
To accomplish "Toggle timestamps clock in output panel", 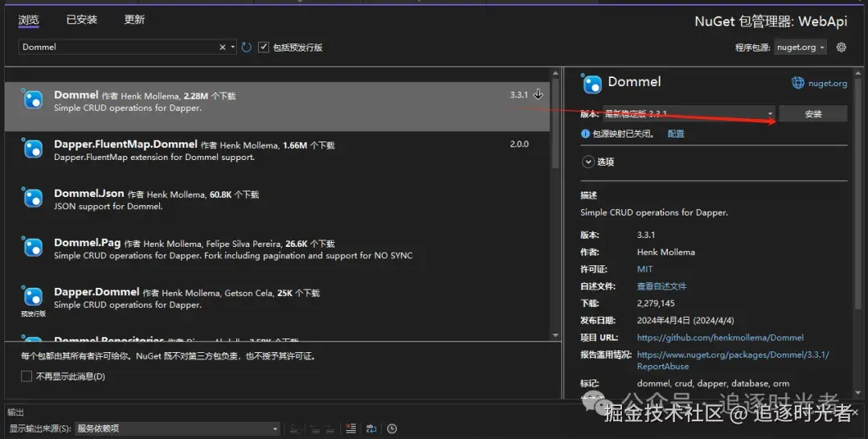I will [x=392, y=429].
